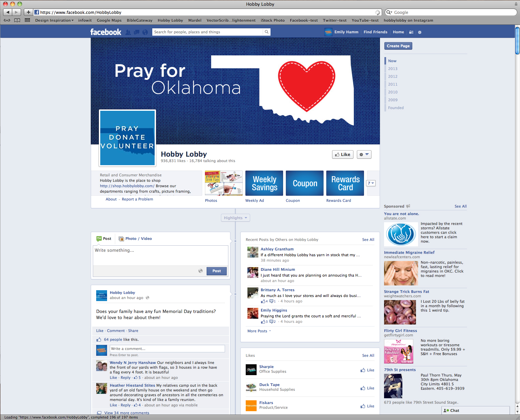Screen dimensions: 520x420
Task: Click chat online status icon
Action: [446, 410]
